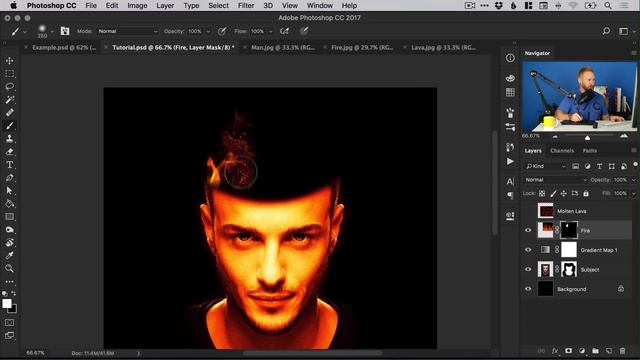Select the Pen tool
640x360 pixels.
[9, 178]
